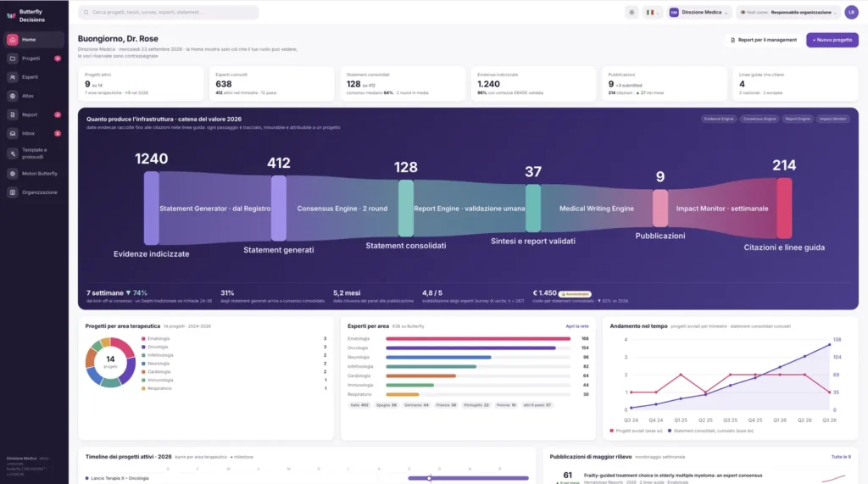This screenshot has height=484, width=868.
Task: Click the 37 Sintesi e report bar
Action: [533, 209]
